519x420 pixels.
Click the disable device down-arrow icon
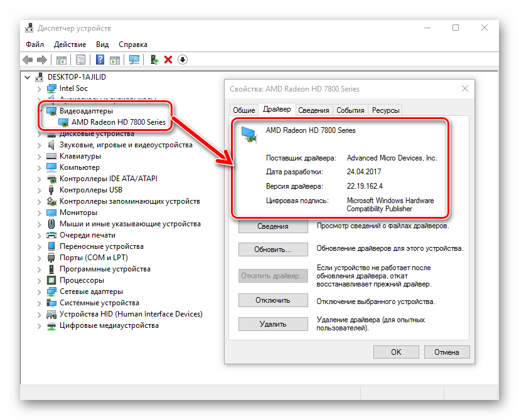click(183, 60)
